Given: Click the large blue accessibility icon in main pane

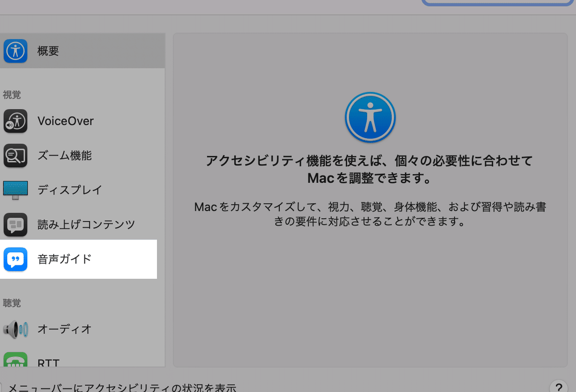Looking at the screenshot, I should [370, 118].
